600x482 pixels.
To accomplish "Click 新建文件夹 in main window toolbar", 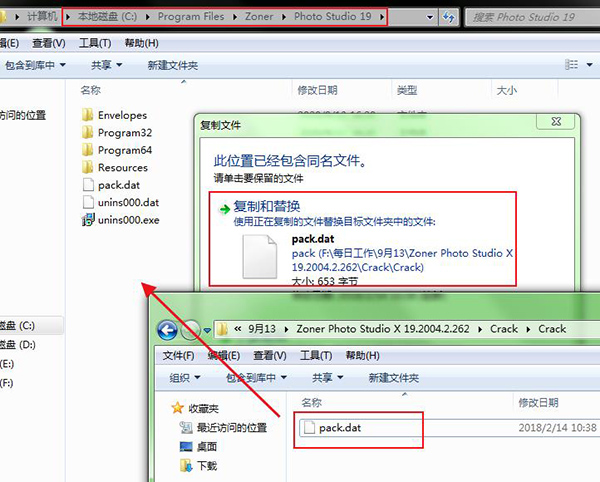I will [173, 65].
